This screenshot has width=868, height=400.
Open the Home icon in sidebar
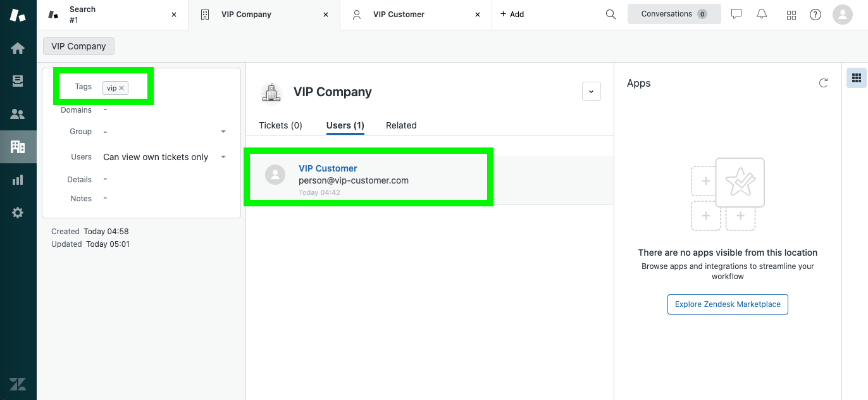[18, 48]
